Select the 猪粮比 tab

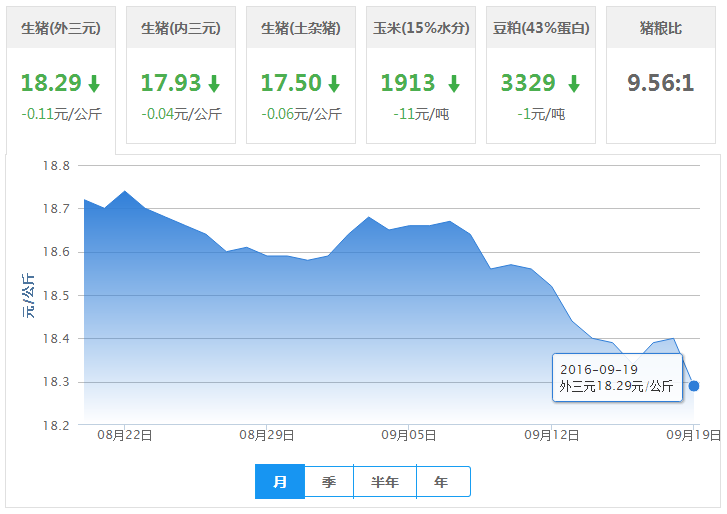(x=661, y=75)
